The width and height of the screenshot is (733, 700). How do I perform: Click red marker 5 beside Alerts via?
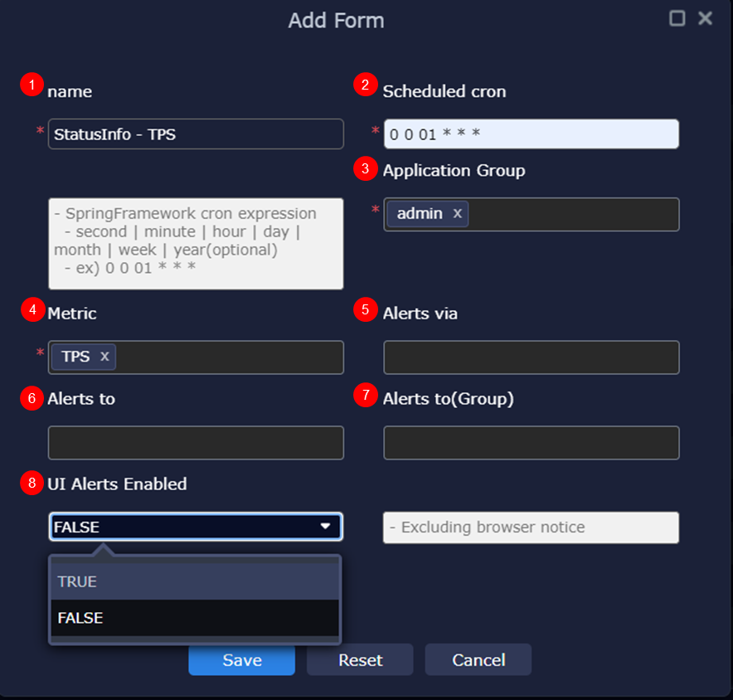[x=365, y=310]
